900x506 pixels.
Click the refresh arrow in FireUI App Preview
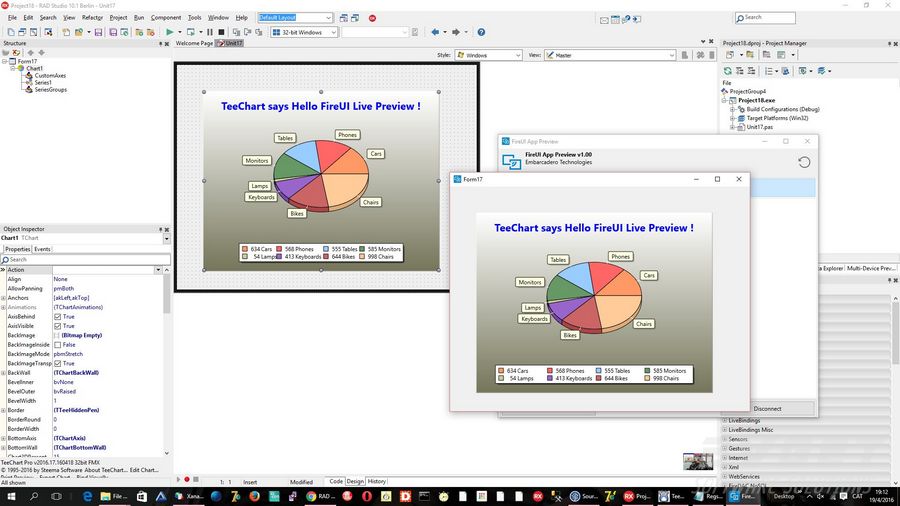804,162
